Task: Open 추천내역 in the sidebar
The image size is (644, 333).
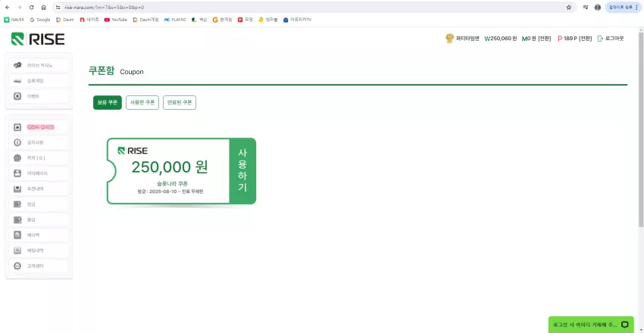Action: [39, 189]
